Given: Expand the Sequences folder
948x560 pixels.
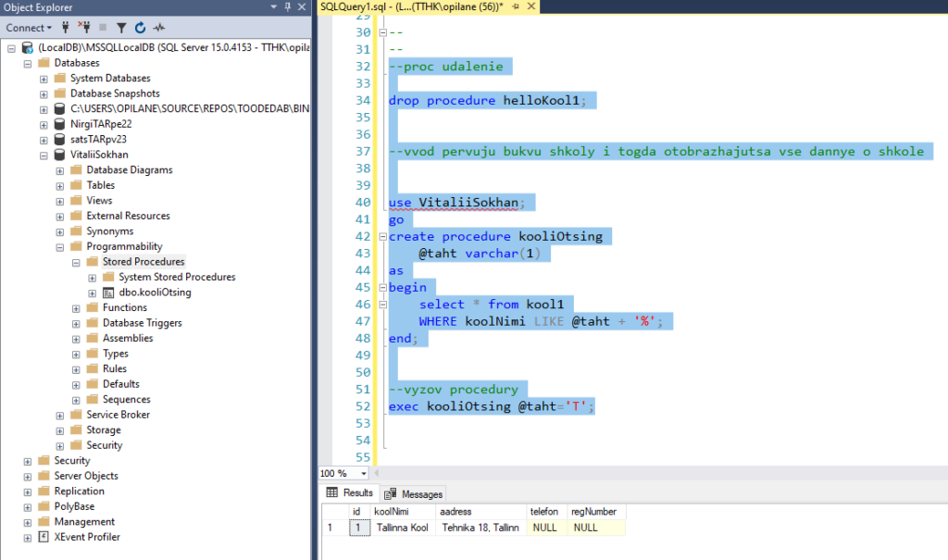Looking at the screenshot, I should coord(76,401).
